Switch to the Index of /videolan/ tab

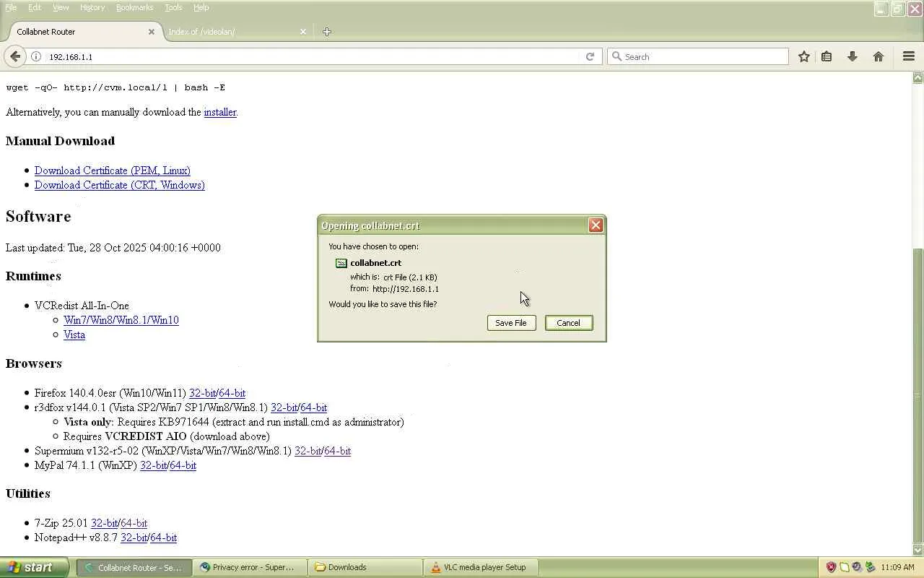tap(235, 32)
